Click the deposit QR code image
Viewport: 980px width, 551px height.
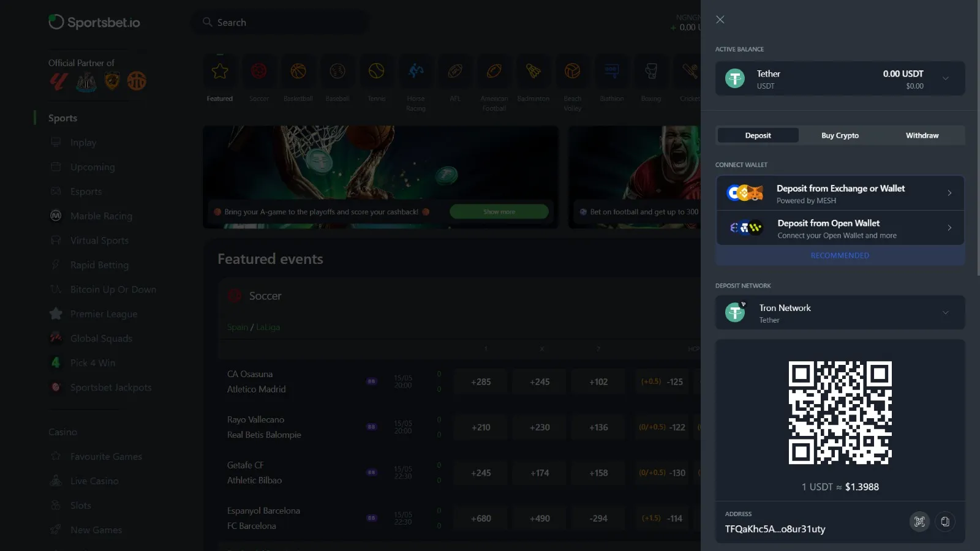840,412
